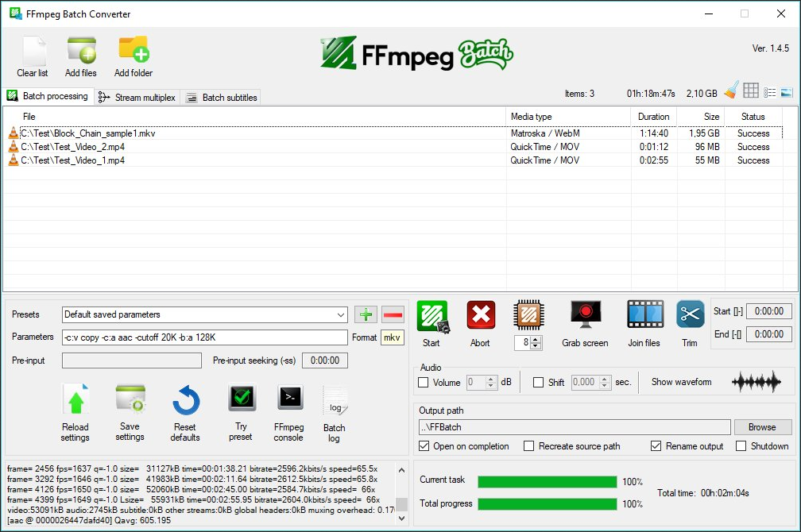Enable the audio Shift checkbox
The image size is (801, 532).
pyautogui.click(x=539, y=383)
